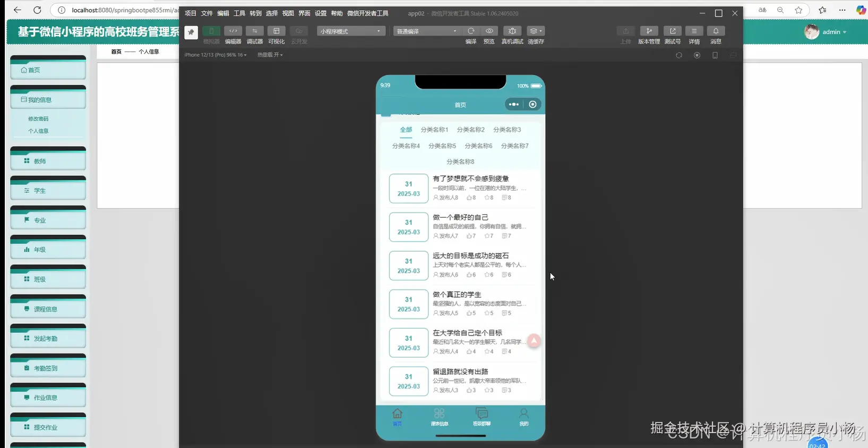Open the 项目 menu
The width and height of the screenshot is (868, 448).
pos(191,13)
